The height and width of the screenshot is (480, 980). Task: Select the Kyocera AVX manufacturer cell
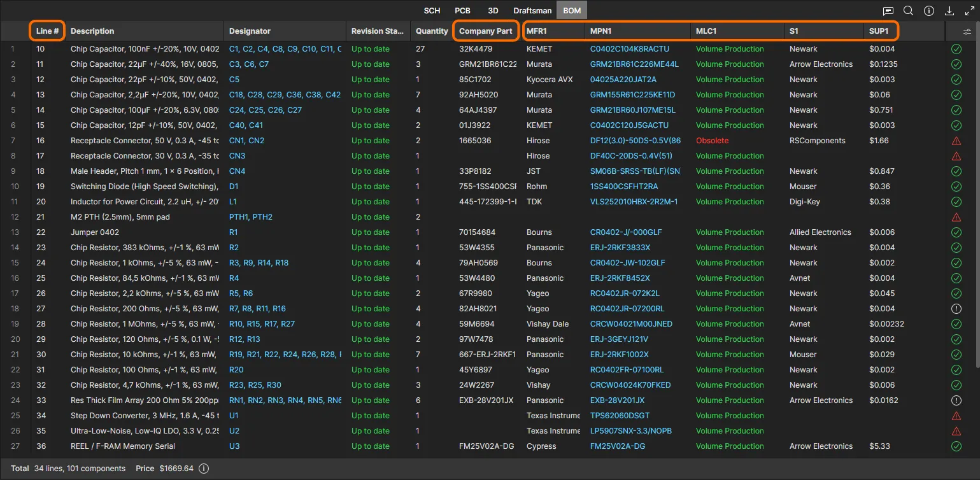tap(549, 80)
